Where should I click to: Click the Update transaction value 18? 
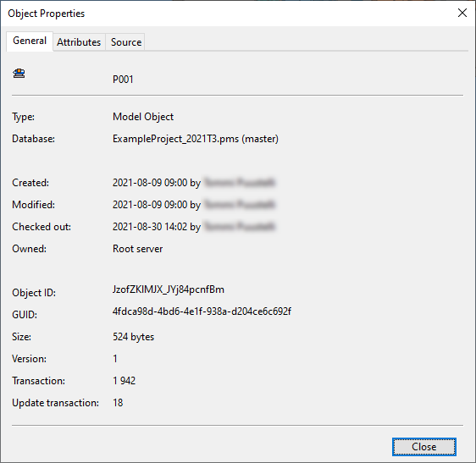click(x=118, y=403)
